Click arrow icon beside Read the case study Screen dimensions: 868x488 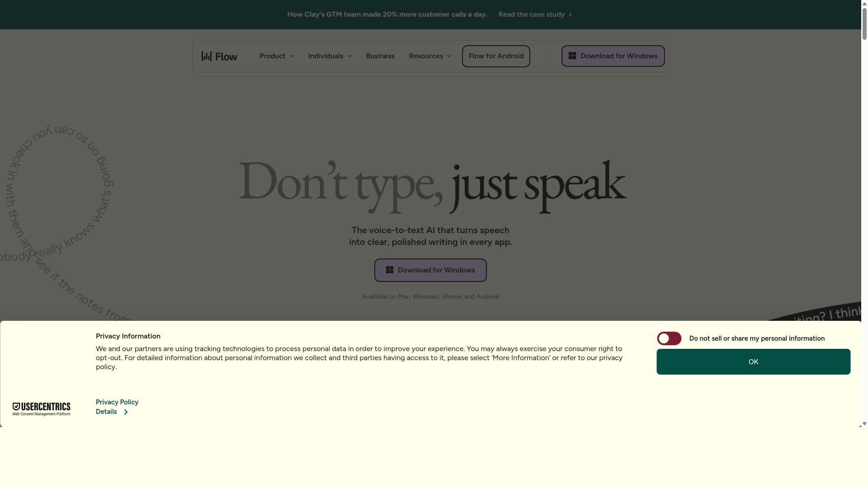tap(571, 14)
